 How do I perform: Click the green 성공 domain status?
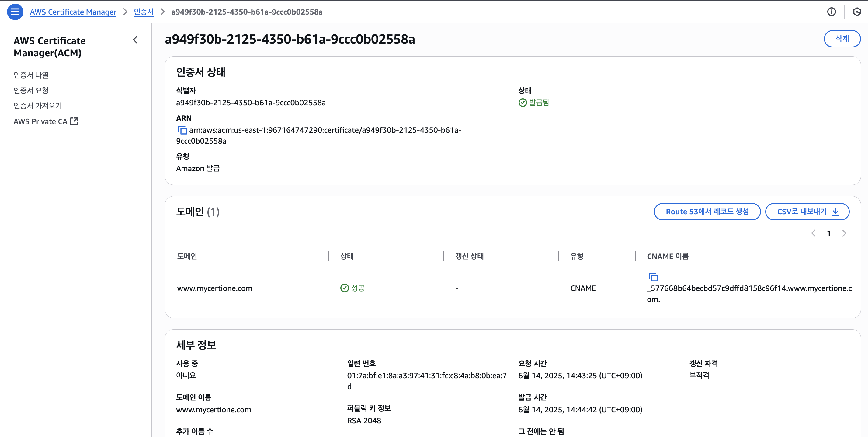click(x=352, y=288)
